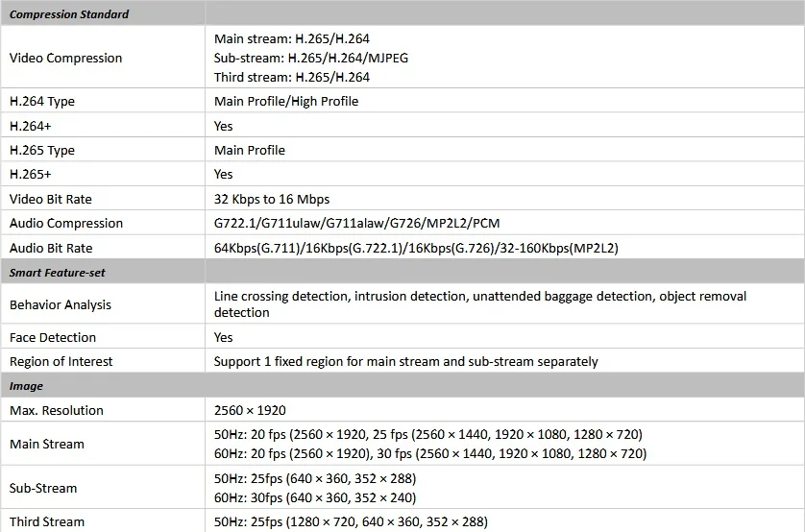
Task: Click 'Support 1 fixed region for main stream...' text
Action: (x=406, y=362)
